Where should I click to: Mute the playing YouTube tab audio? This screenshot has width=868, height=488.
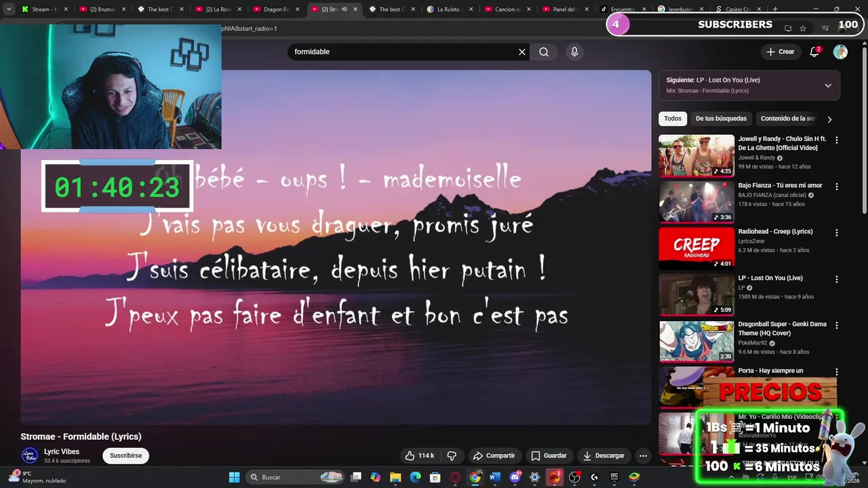(344, 9)
